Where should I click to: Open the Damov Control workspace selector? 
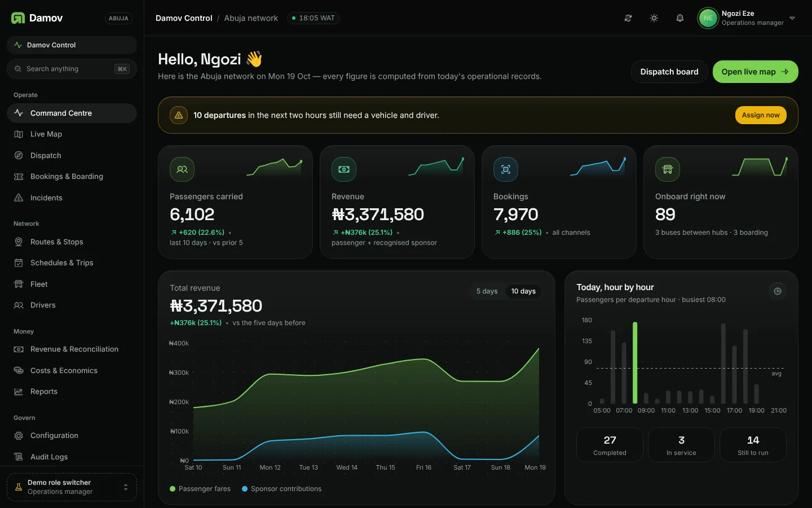click(72, 45)
